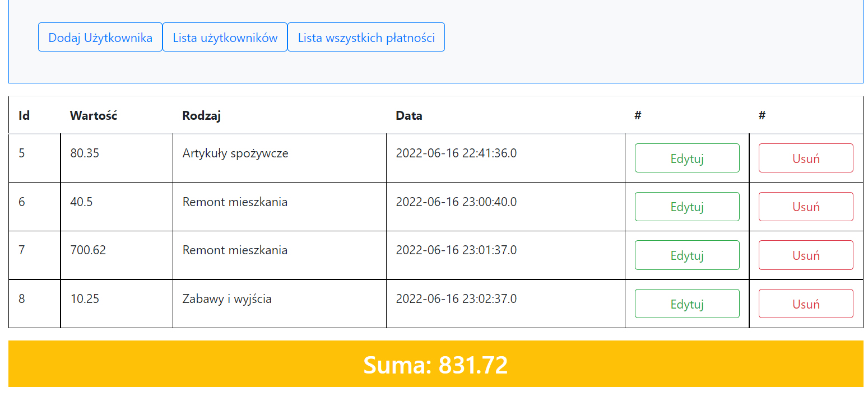Open Lista wszystkich płatności
The image size is (868, 406).
coord(366,37)
